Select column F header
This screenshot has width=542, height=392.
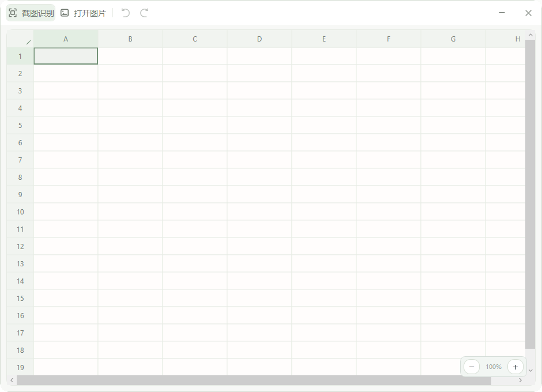click(x=389, y=39)
